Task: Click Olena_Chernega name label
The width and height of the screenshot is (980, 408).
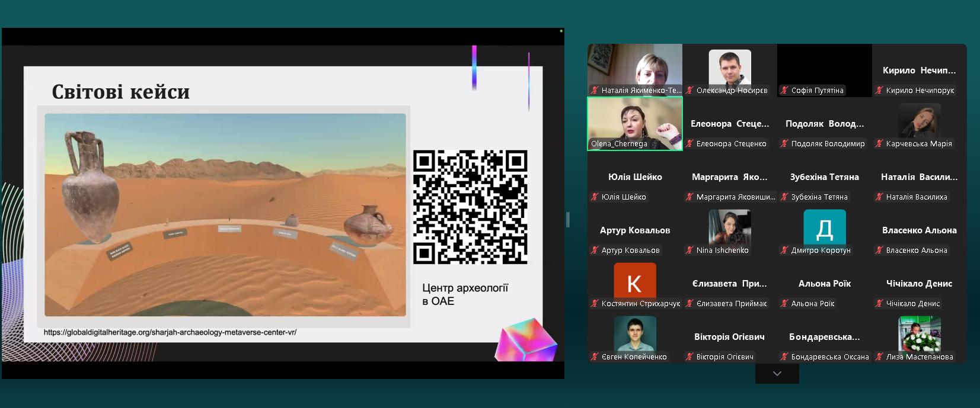Action: coord(619,144)
